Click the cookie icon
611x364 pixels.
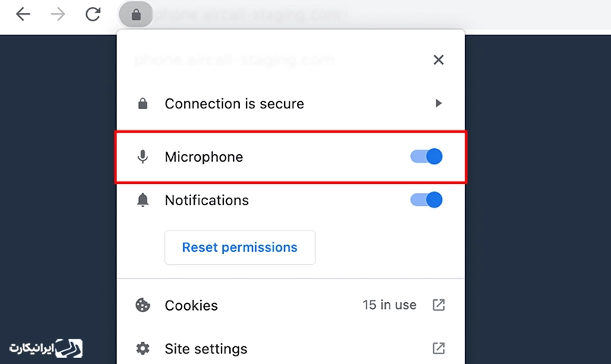coord(143,305)
